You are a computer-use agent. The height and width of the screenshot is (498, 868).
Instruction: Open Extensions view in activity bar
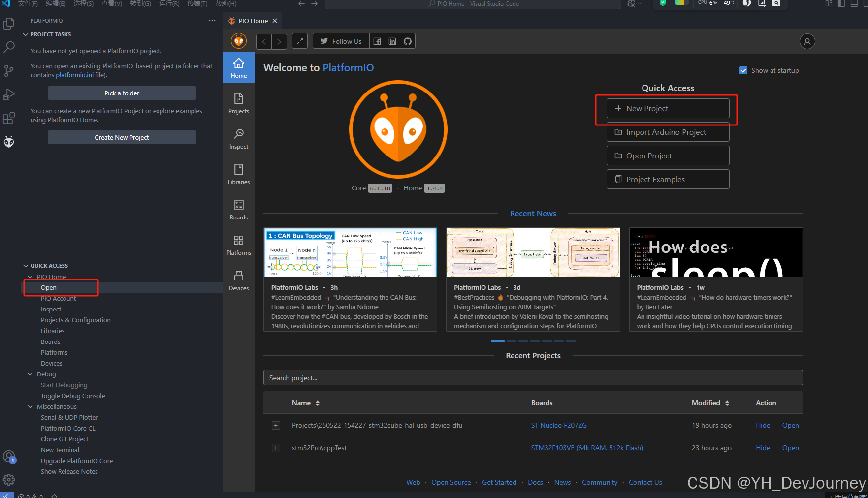9,118
